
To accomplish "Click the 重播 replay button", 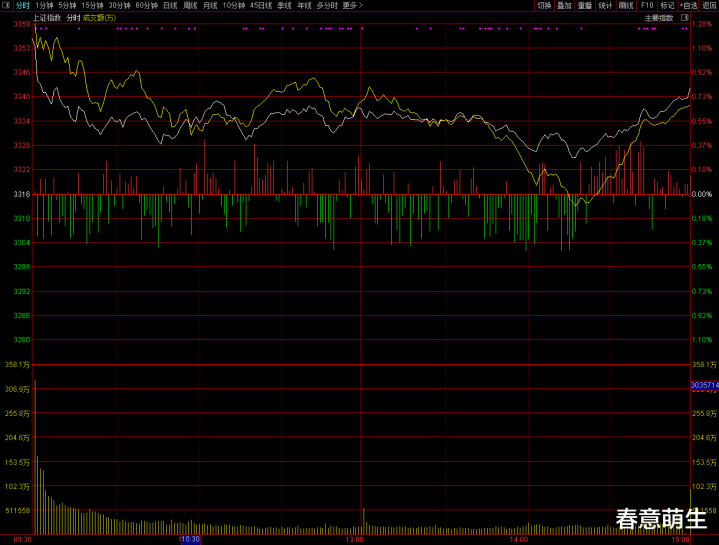I will point(585,6).
